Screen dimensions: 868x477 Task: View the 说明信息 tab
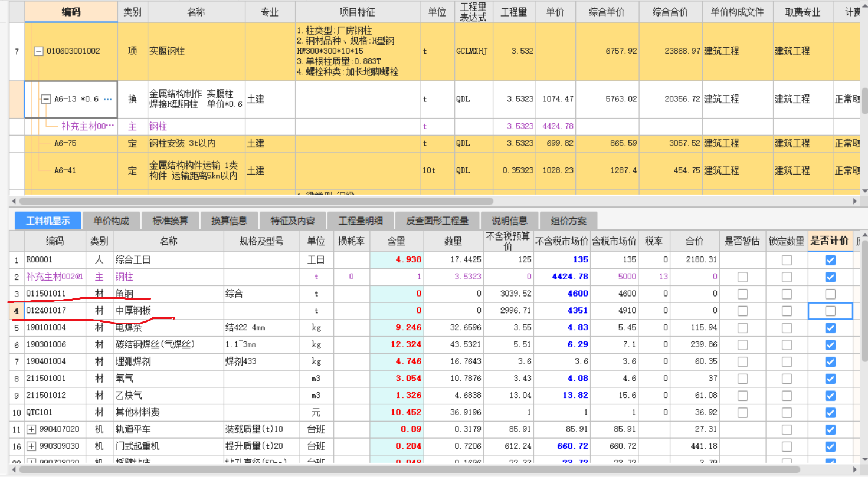coord(510,221)
